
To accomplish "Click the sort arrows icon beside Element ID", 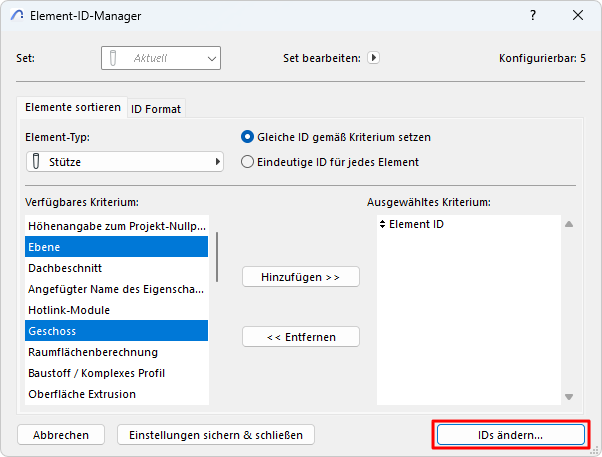I will tap(382, 225).
